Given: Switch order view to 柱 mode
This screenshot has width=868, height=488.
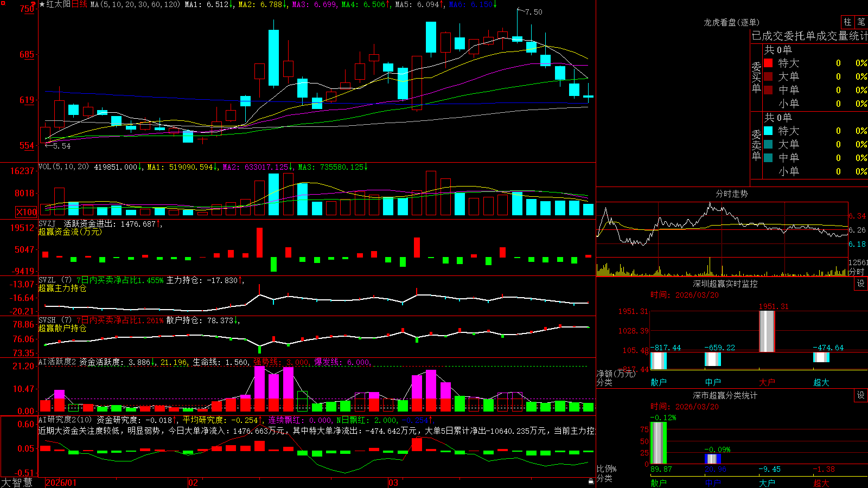Looking at the screenshot, I should pyautogui.click(x=847, y=22).
